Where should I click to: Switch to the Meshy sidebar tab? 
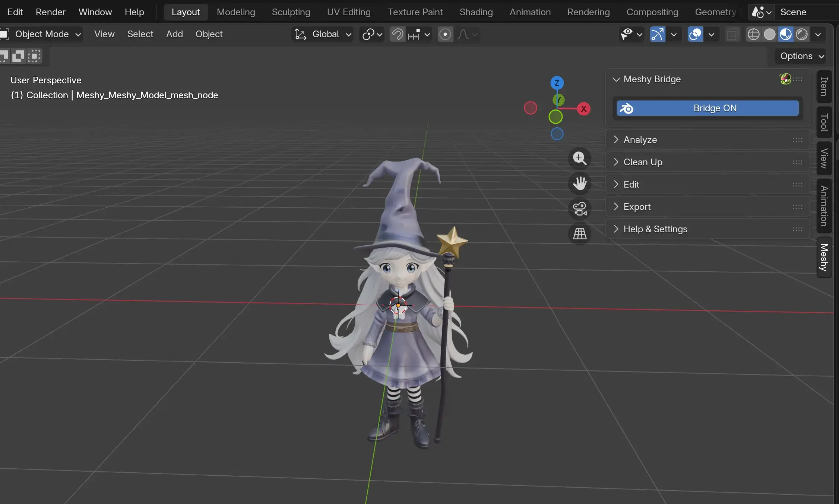(824, 257)
